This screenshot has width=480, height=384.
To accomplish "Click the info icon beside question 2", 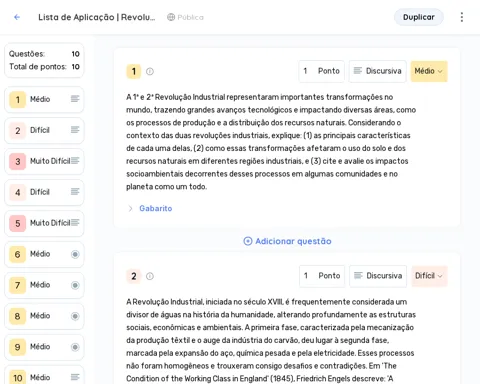I will point(150,276).
